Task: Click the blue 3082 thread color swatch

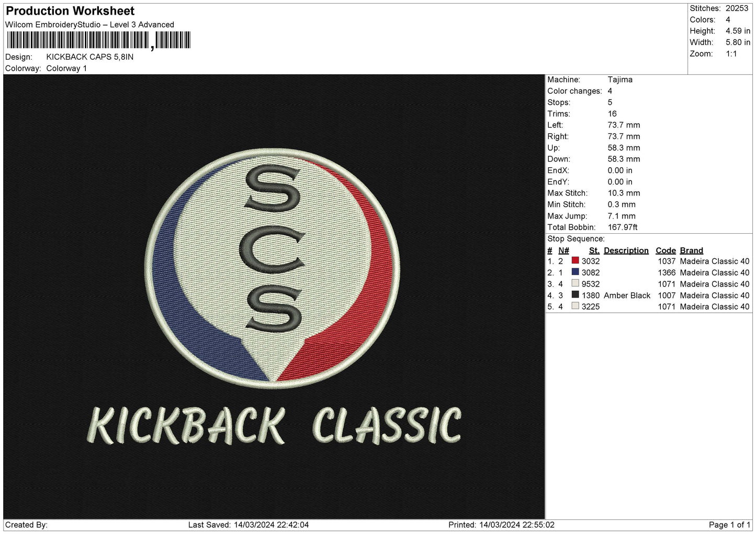Action: 576,272
